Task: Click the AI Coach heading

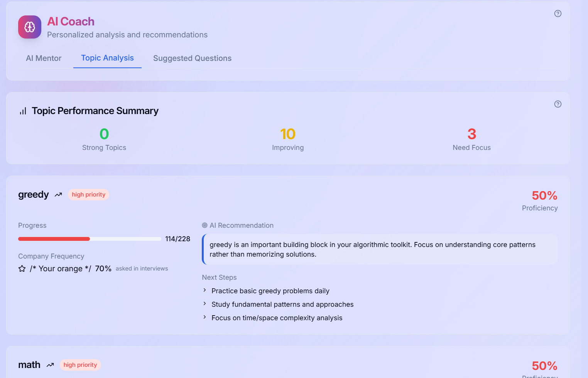Action: tap(71, 22)
